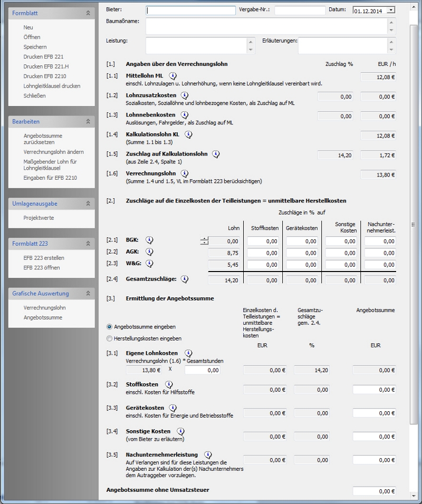Click info icon beside Gesamtzuschläge
The image size is (422, 504).
tap(184, 279)
